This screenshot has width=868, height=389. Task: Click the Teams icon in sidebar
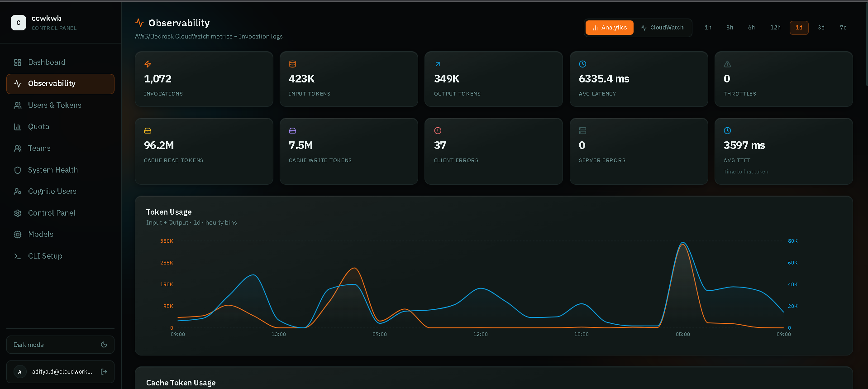click(18, 149)
